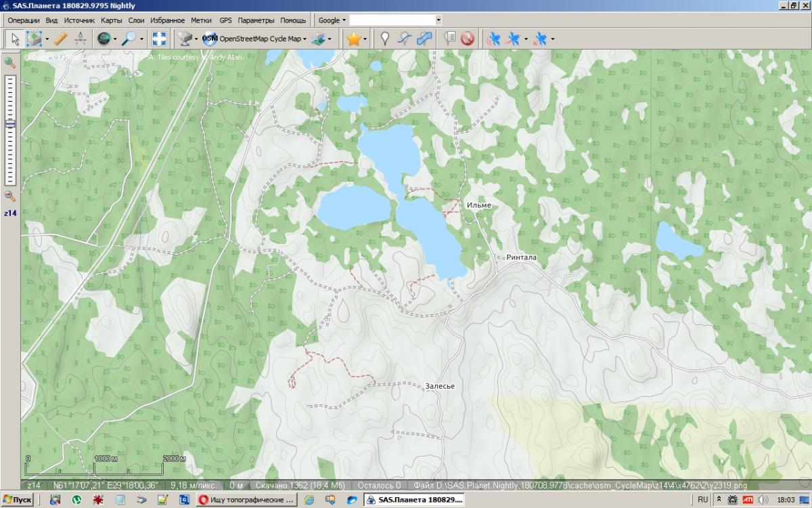
Task: Select the arrow pointer tool
Action: pyautogui.click(x=15, y=39)
